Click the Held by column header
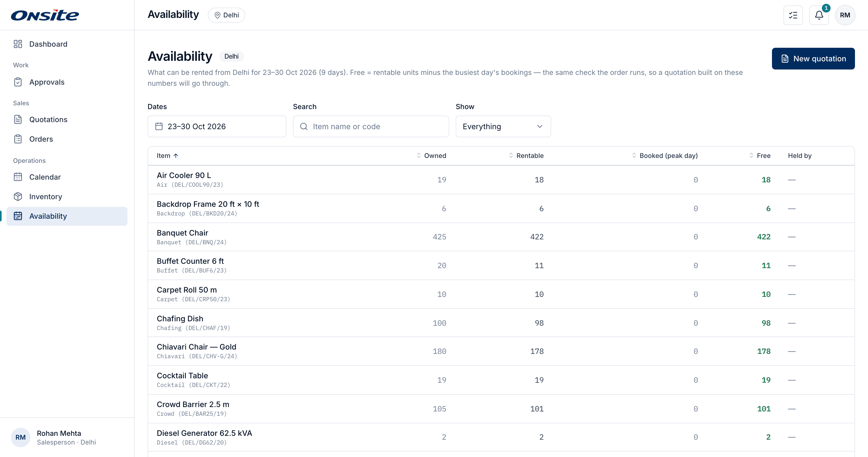The width and height of the screenshot is (868, 457). pos(800,156)
